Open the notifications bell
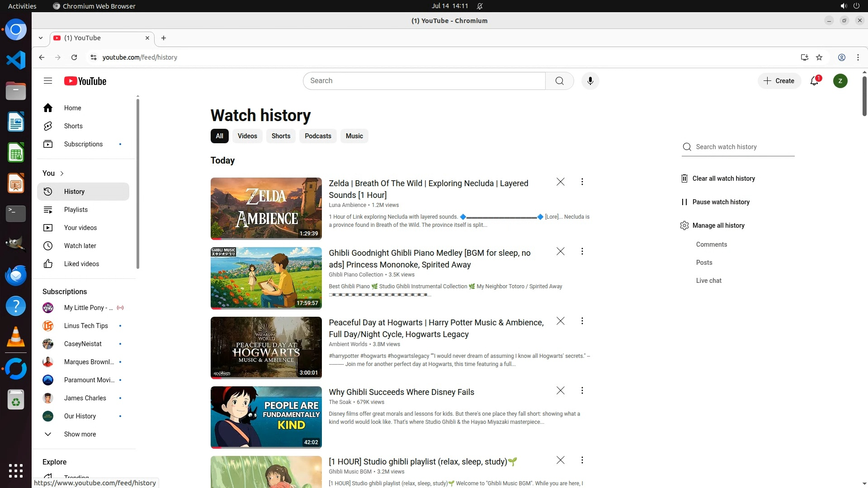Image resolution: width=868 pixels, height=488 pixels. click(814, 81)
